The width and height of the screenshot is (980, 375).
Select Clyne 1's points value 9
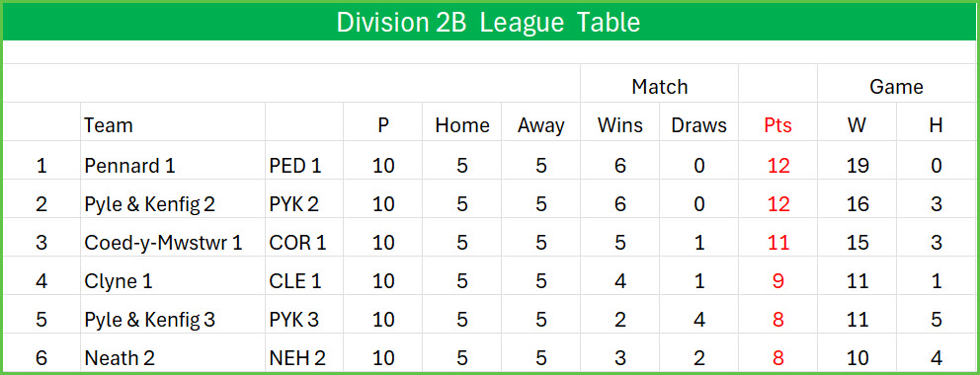(x=777, y=281)
